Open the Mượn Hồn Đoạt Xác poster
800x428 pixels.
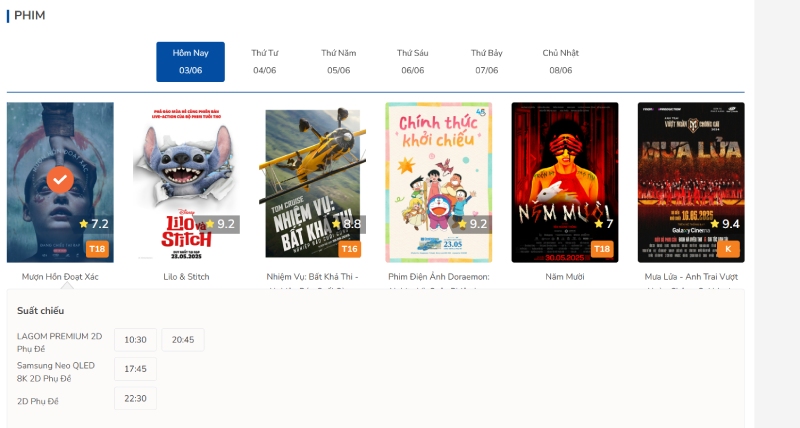click(60, 182)
